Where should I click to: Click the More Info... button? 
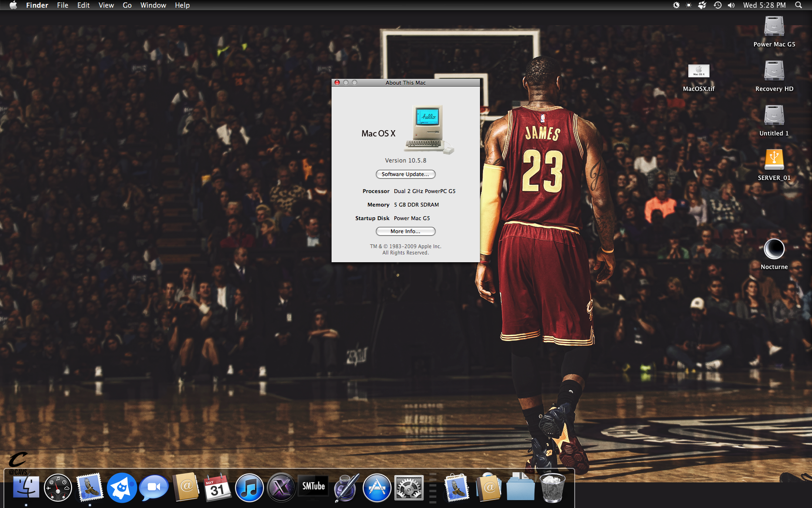tap(406, 231)
